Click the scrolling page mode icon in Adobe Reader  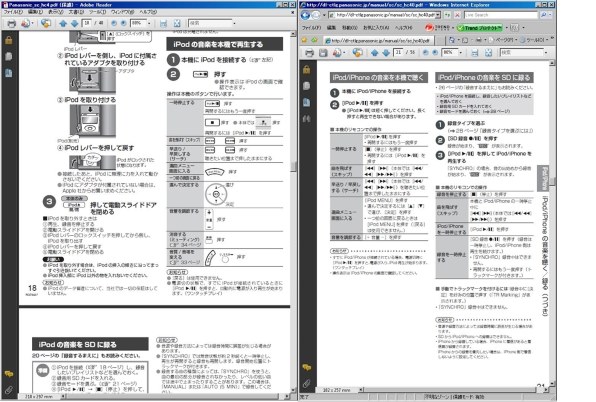point(163,24)
